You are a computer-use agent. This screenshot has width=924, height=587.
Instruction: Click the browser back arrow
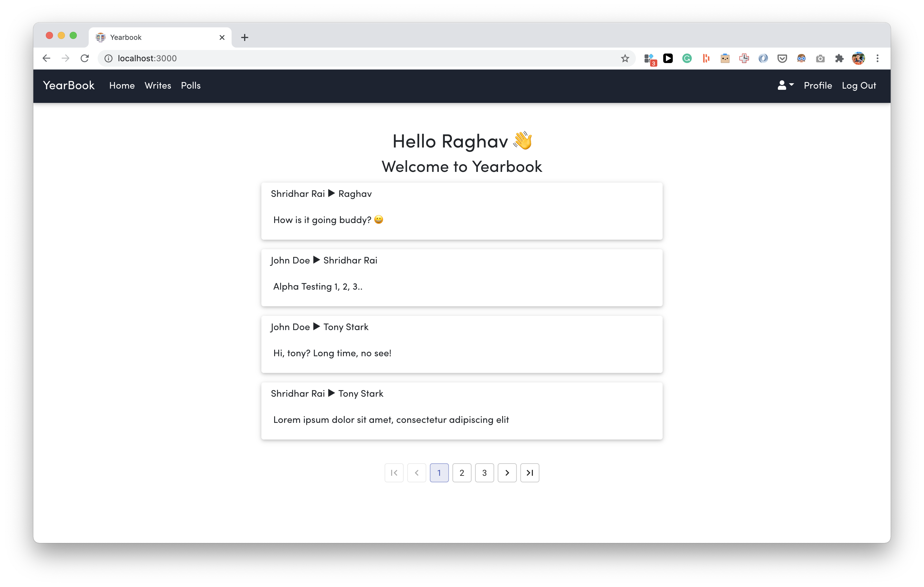[46, 58]
